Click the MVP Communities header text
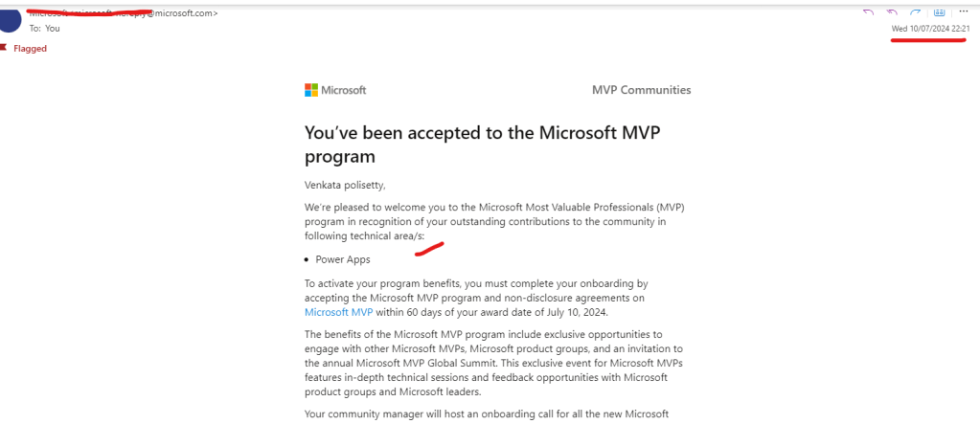This screenshot has height=424, width=980. (x=641, y=90)
